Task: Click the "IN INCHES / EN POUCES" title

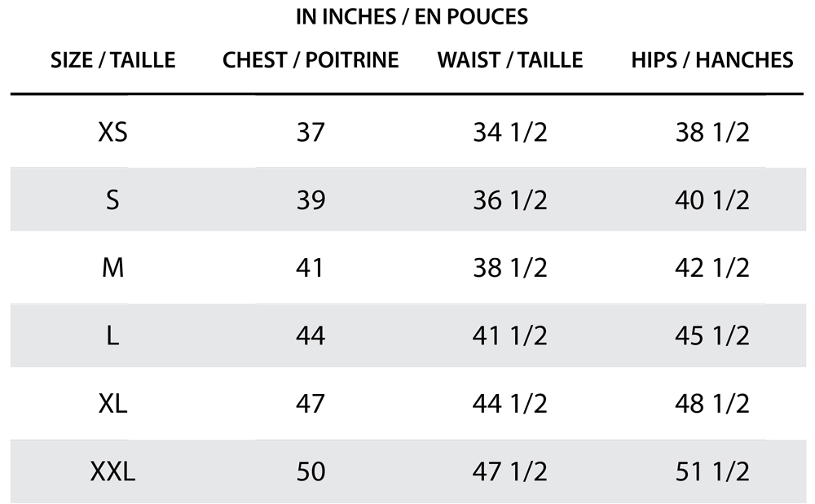Action: [412, 16]
